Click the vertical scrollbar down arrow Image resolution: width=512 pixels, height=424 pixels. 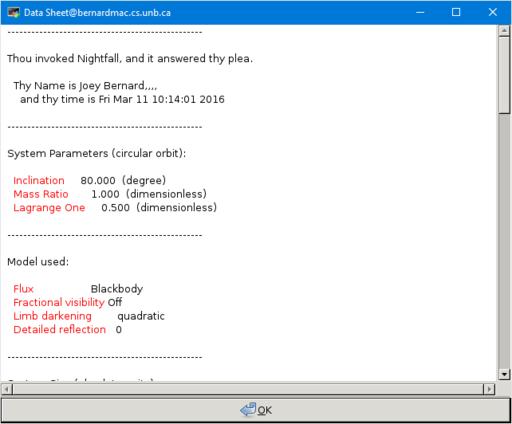[x=504, y=374]
